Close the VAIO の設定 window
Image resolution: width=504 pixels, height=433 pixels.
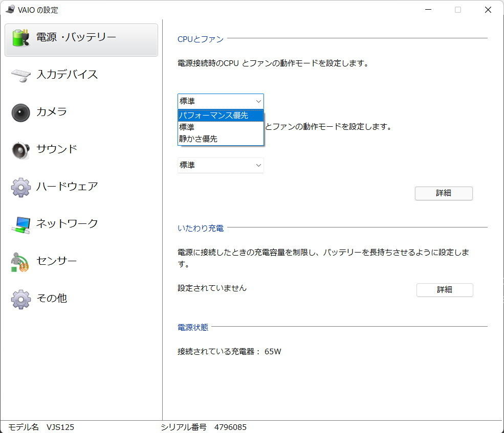(x=488, y=10)
